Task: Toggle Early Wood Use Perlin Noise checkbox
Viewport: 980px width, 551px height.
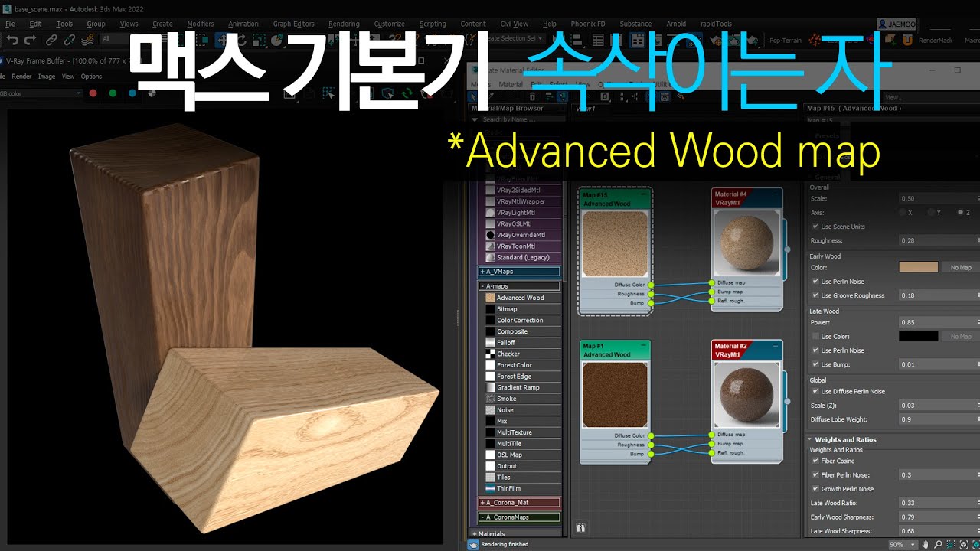Action: point(815,282)
